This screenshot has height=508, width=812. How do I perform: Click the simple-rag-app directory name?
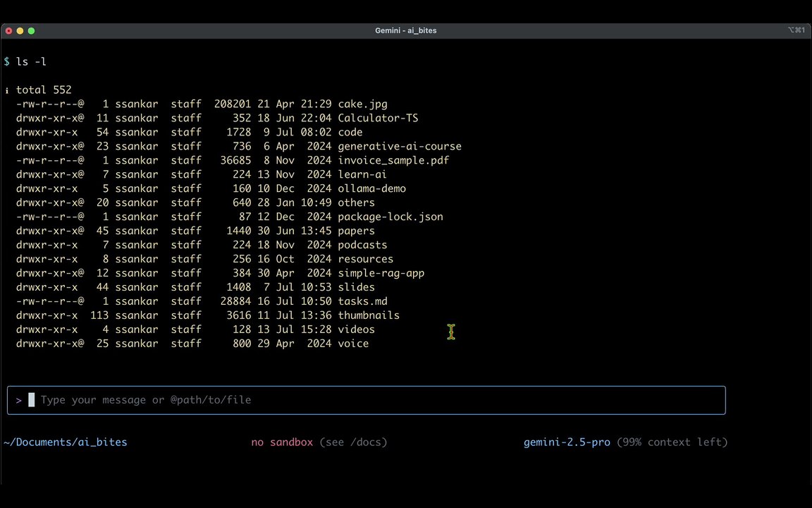[x=381, y=272]
